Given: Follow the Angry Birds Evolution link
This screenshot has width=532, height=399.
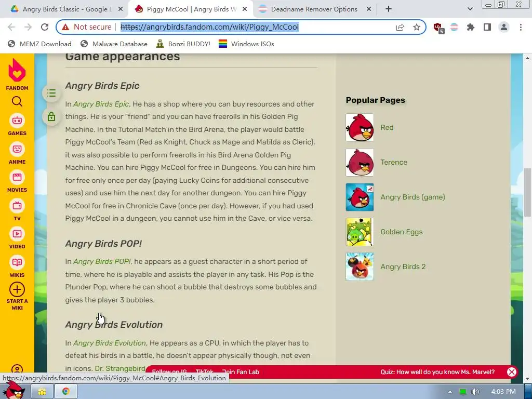Looking at the screenshot, I should (110, 343).
